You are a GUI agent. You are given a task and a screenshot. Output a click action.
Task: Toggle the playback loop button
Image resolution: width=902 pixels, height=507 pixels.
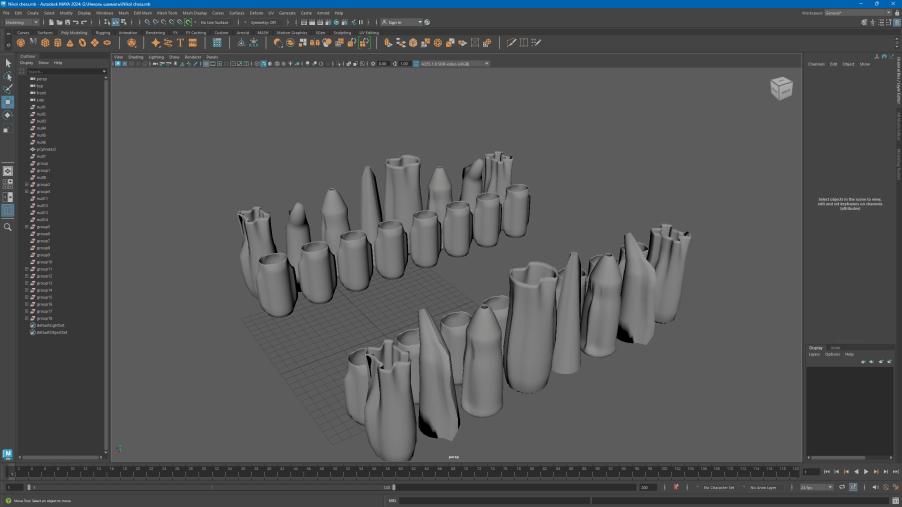[842, 487]
